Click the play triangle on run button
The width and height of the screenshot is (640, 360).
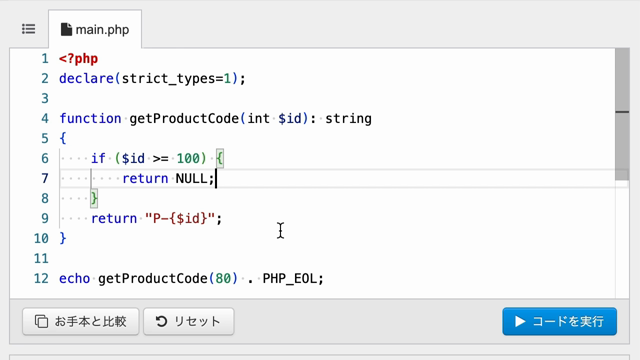pyautogui.click(x=520, y=321)
